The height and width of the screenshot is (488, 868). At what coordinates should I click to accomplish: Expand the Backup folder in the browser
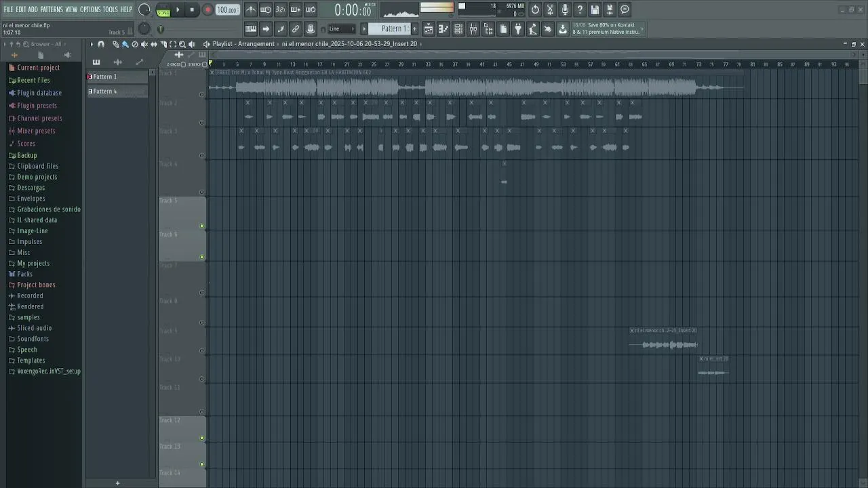[x=27, y=155]
